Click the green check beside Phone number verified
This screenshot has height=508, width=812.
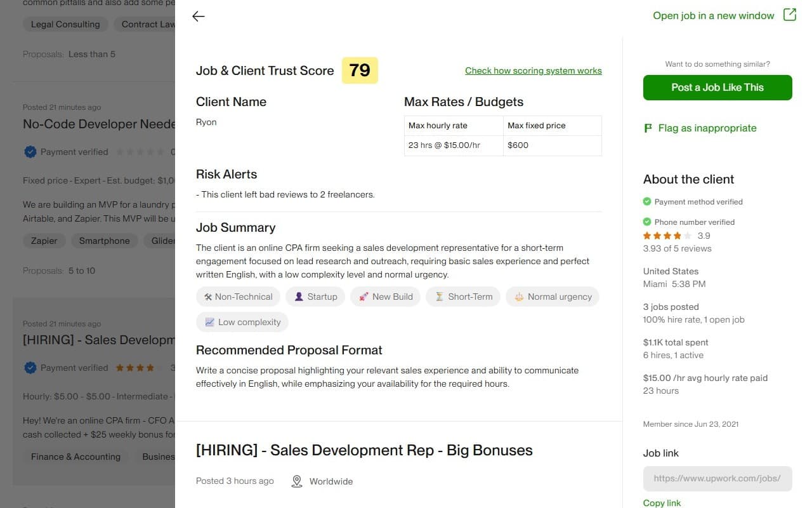pos(648,222)
